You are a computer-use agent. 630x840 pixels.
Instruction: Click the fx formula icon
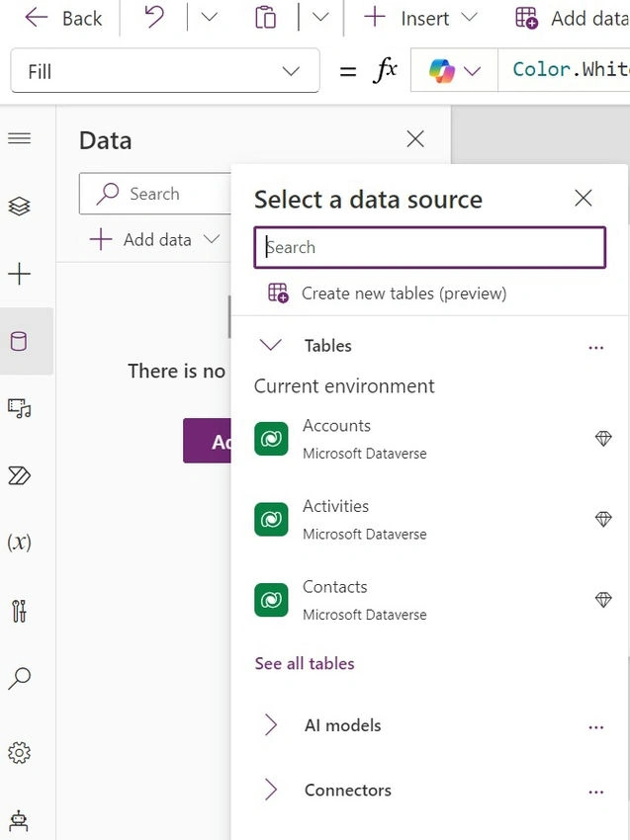click(385, 70)
